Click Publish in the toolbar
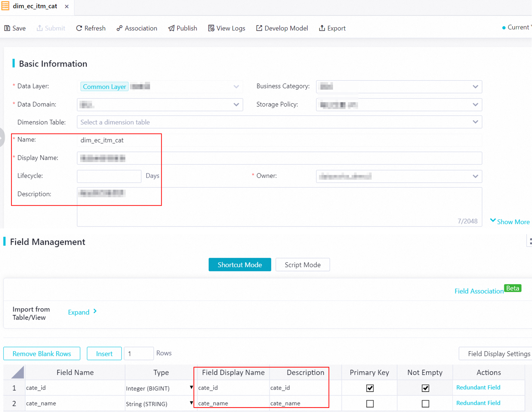This screenshot has width=532, height=412. coord(183,28)
